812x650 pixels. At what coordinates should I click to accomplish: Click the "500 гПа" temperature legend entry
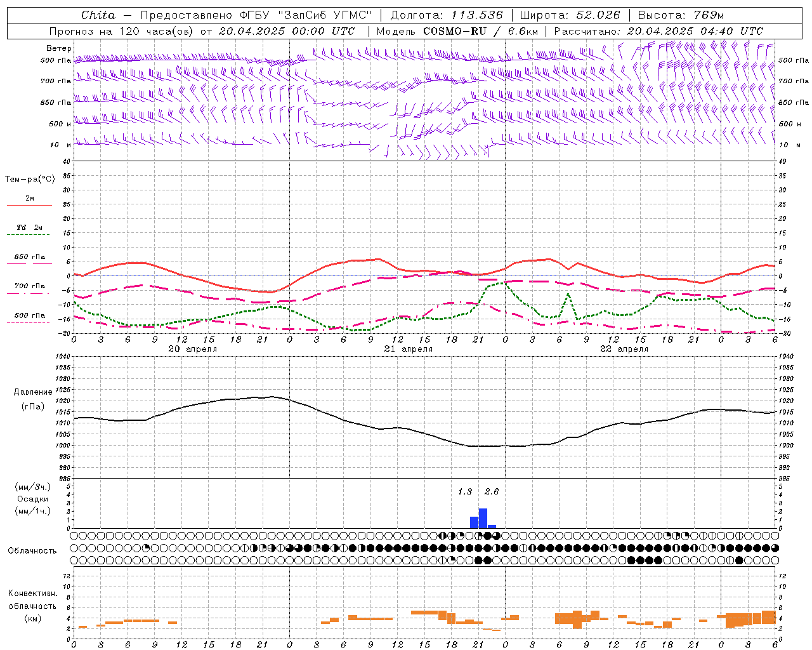click(x=30, y=315)
